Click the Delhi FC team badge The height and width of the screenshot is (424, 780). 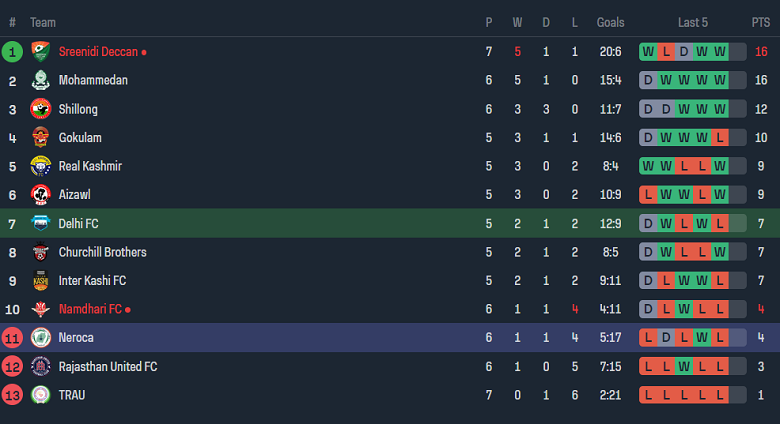(x=41, y=223)
